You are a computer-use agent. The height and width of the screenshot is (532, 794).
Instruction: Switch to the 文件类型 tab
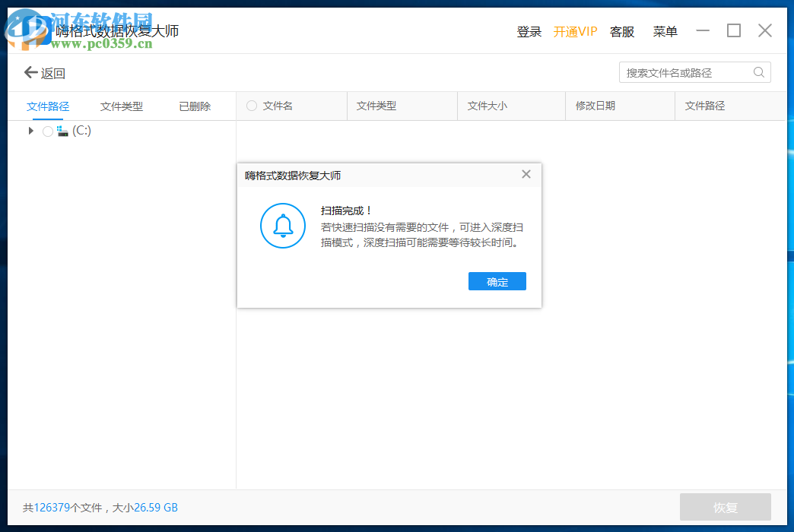click(121, 106)
